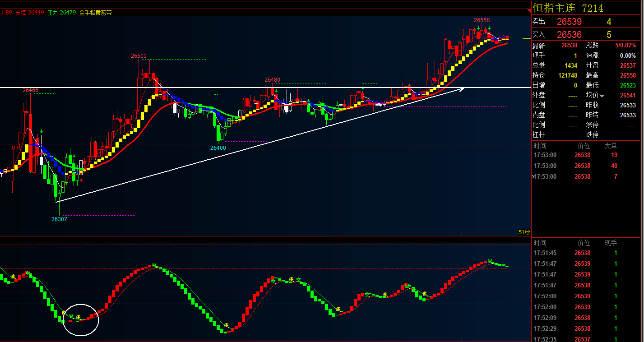Click the 买入 label

[539, 35]
